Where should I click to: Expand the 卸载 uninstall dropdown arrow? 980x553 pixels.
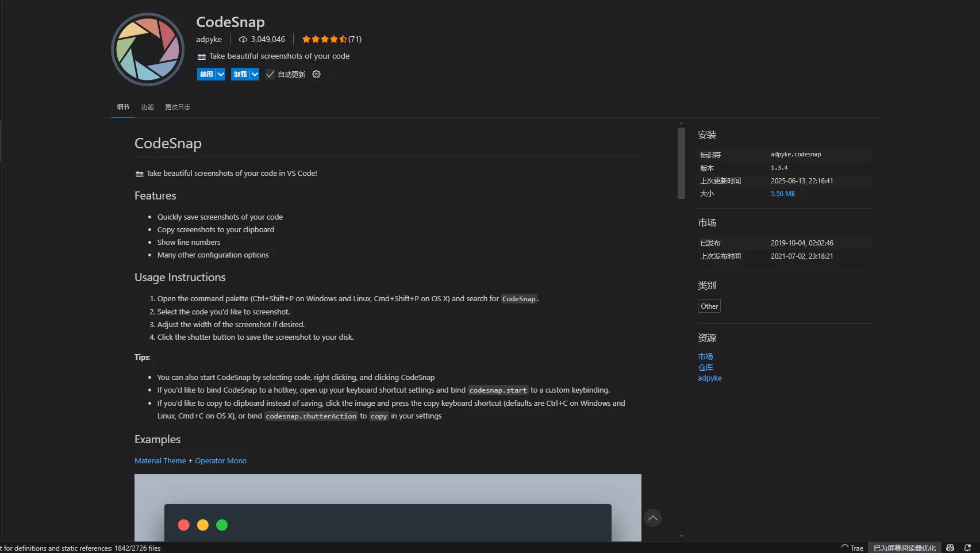(x=255, y=74)
